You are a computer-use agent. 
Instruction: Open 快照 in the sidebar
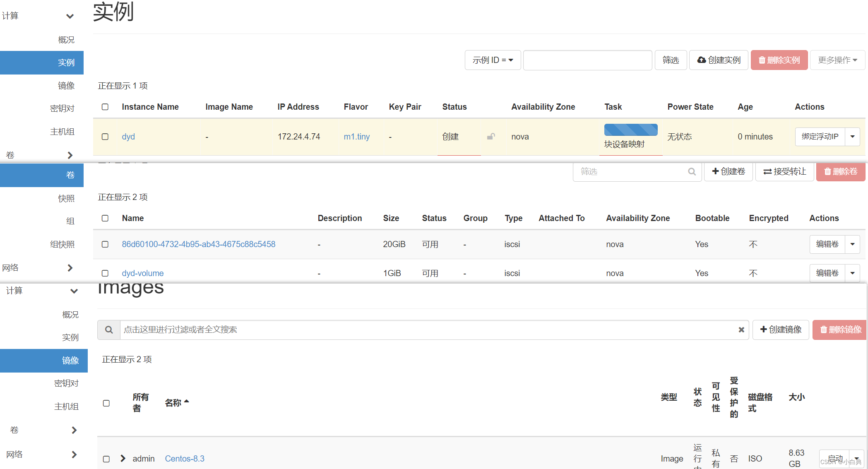click(x=66, y=198)
